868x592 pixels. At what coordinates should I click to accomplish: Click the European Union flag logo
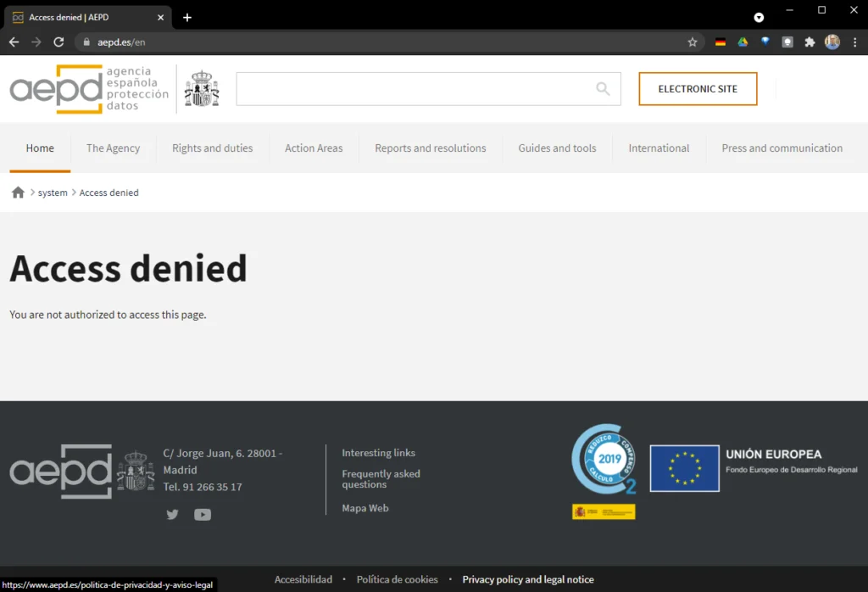point(685,468)
